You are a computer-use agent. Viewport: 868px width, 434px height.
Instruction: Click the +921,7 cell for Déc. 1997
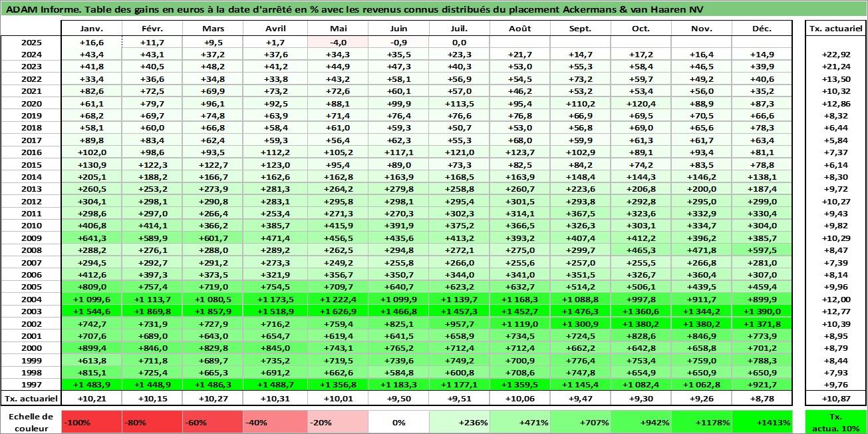tap(762, 385)
